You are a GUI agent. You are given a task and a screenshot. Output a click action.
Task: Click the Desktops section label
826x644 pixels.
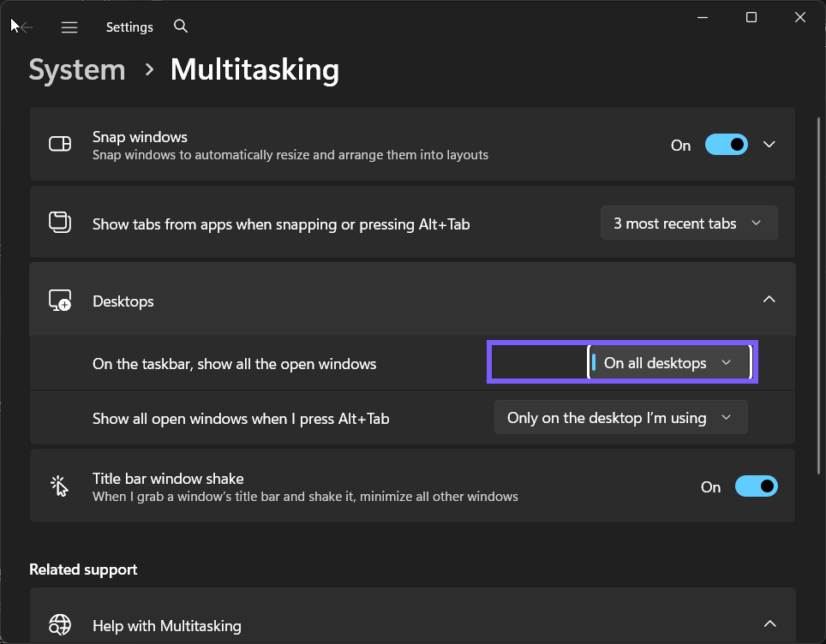click(x=123, y=301)
